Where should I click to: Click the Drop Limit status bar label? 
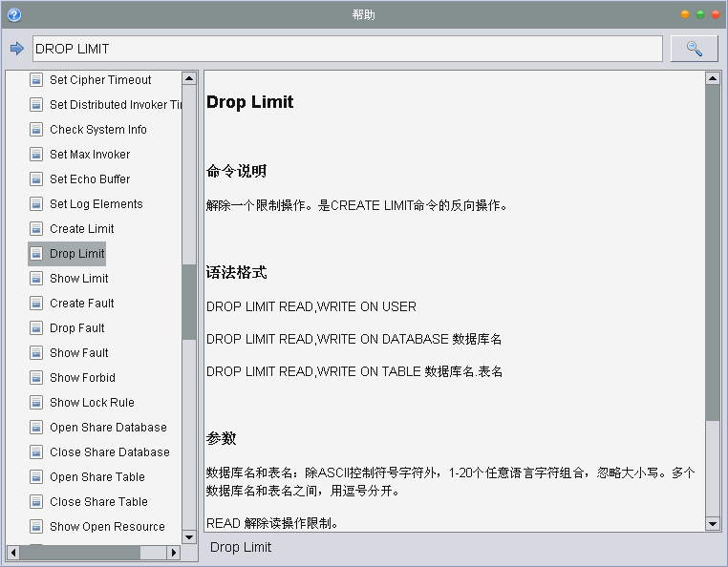click(241, 547)
